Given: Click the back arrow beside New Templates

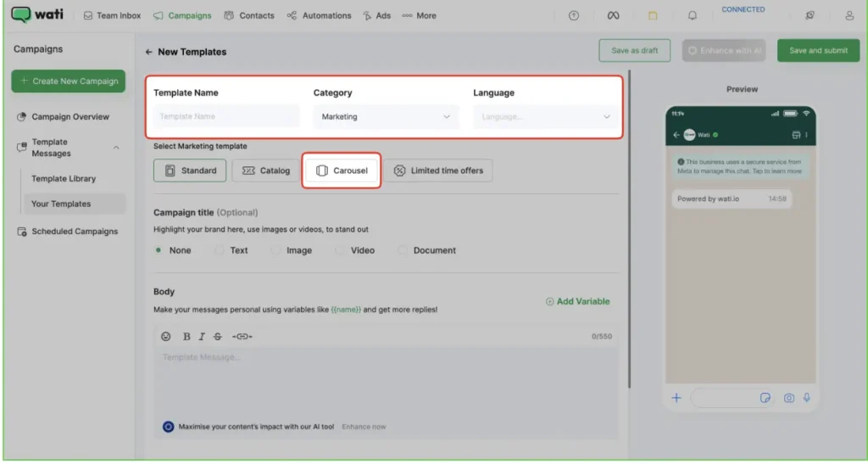Looking at the screenshot, I should pos(149,52).
